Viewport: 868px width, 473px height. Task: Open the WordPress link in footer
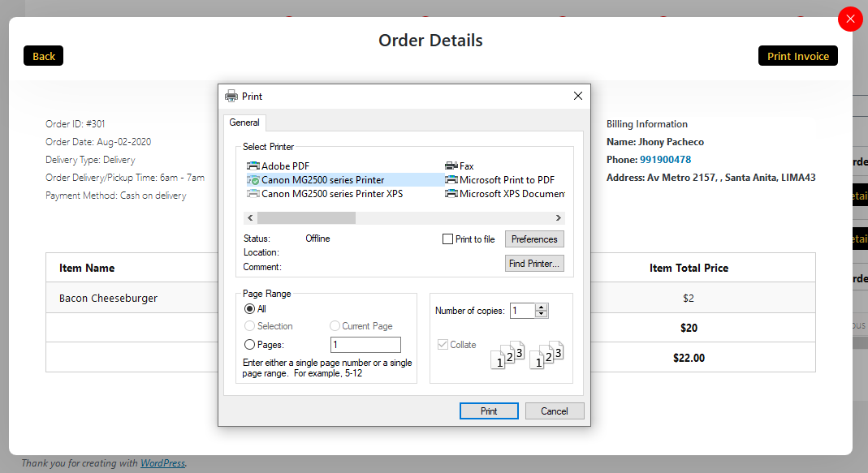pos(162,463)
